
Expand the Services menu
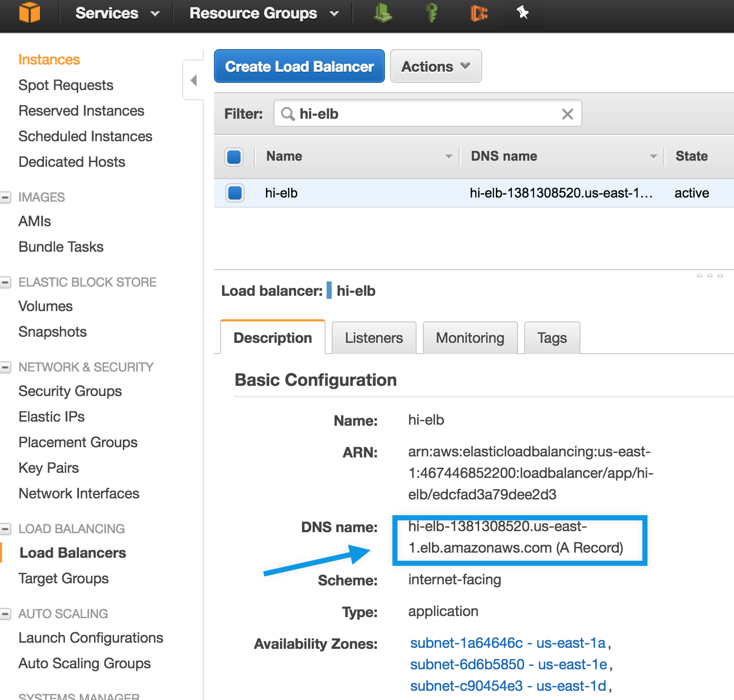pos(117,13)
